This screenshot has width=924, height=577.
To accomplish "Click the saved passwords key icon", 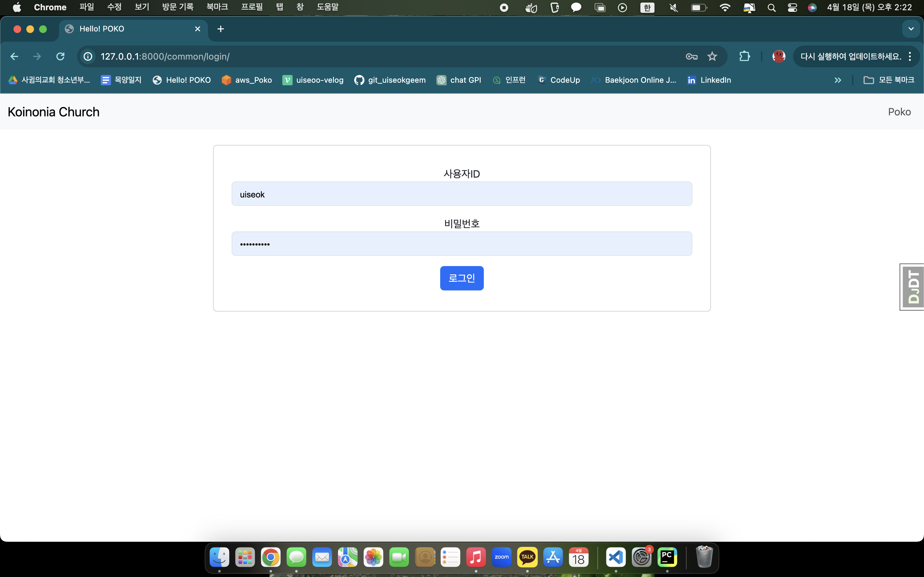I will click(x=691, y=56).
